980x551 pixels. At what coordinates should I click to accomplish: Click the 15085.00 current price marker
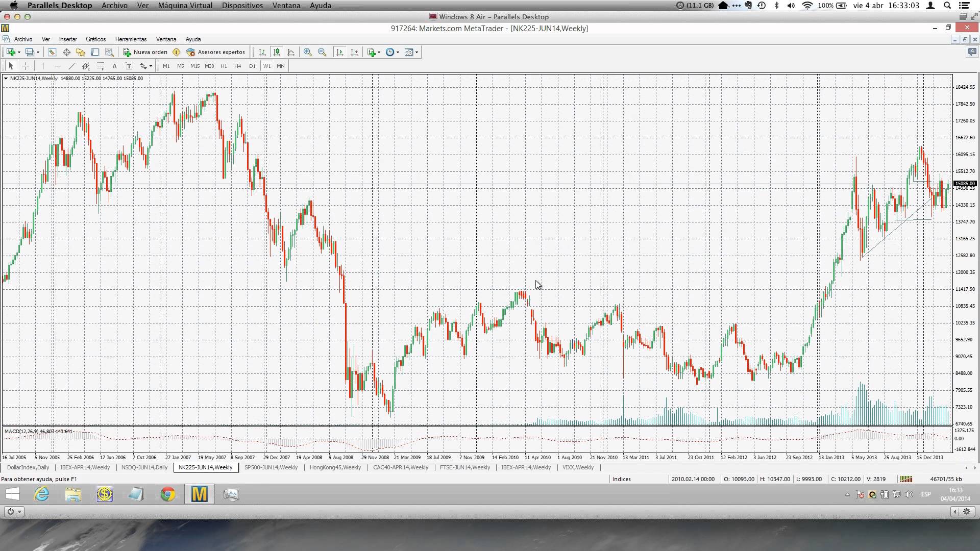coord(965,184)
